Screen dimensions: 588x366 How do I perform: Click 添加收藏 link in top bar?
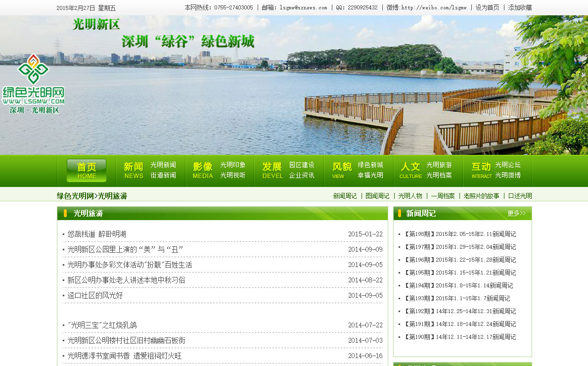[520, 8]
